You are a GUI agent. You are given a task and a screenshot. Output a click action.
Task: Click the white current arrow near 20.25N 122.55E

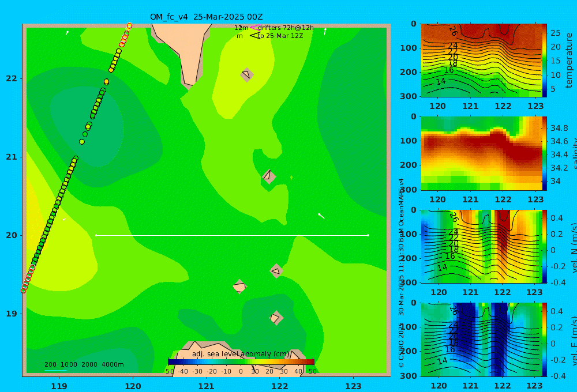(321, 216)
